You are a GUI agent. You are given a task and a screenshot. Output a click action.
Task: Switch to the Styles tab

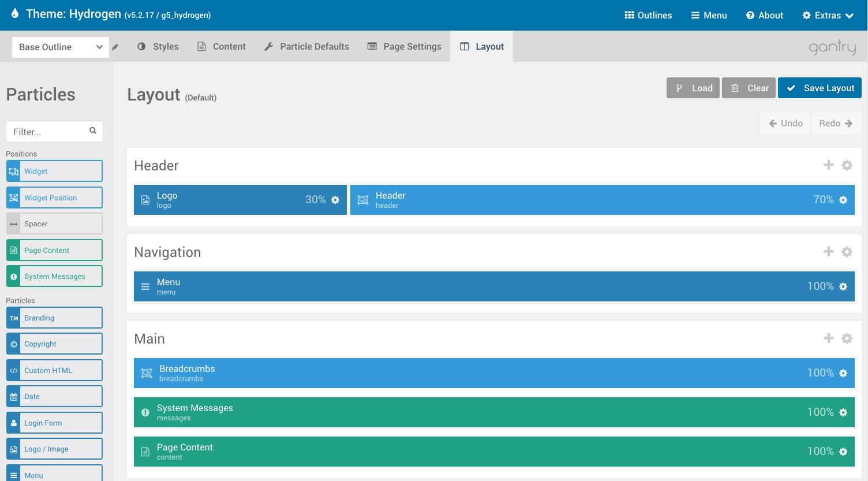(158, 47)
